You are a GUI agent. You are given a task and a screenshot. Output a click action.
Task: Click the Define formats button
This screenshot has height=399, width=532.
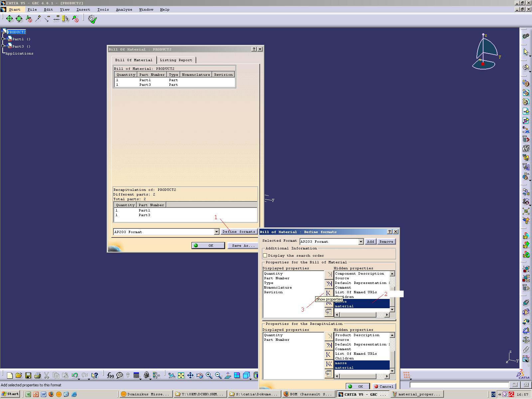point(239,232)
